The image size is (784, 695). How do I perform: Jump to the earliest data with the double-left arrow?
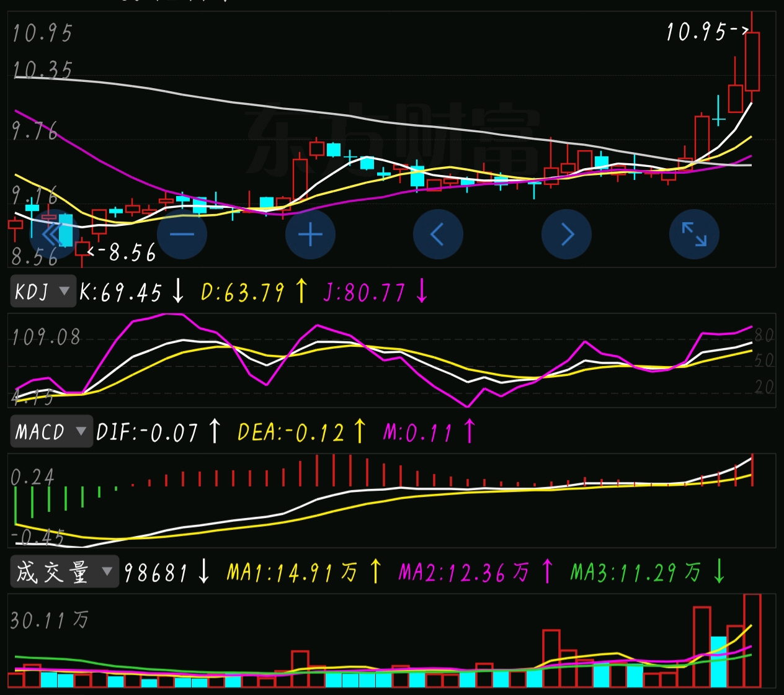pyautogui.click(x=54, y=235)
